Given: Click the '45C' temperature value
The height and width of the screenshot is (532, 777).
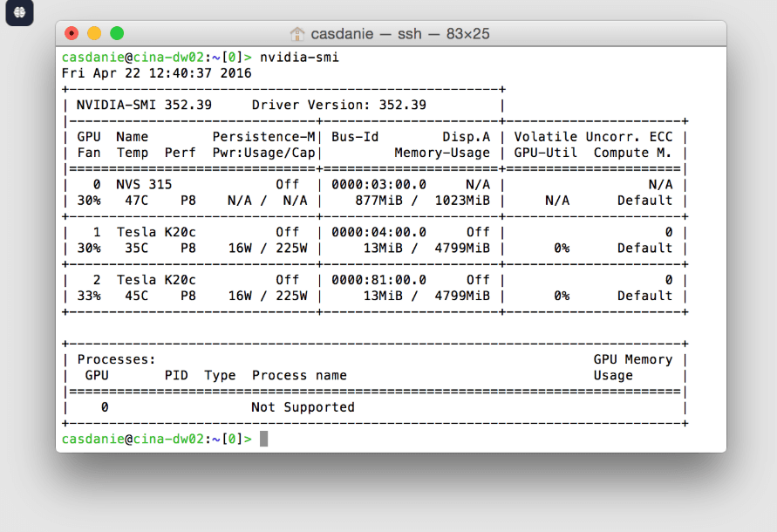Looking at the screenshot, I should [136, 296].
